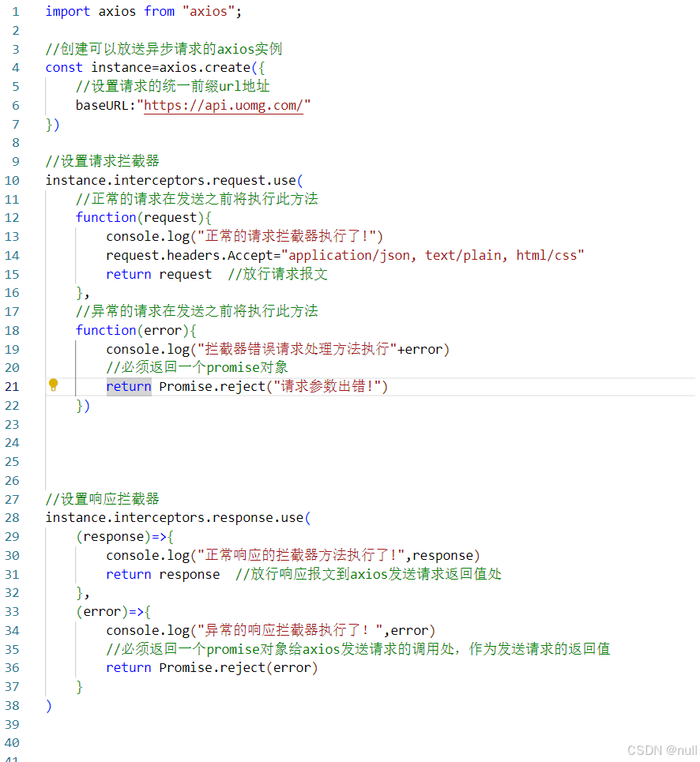Click 'request.headers.Accept' assignment

coord(190,256)
